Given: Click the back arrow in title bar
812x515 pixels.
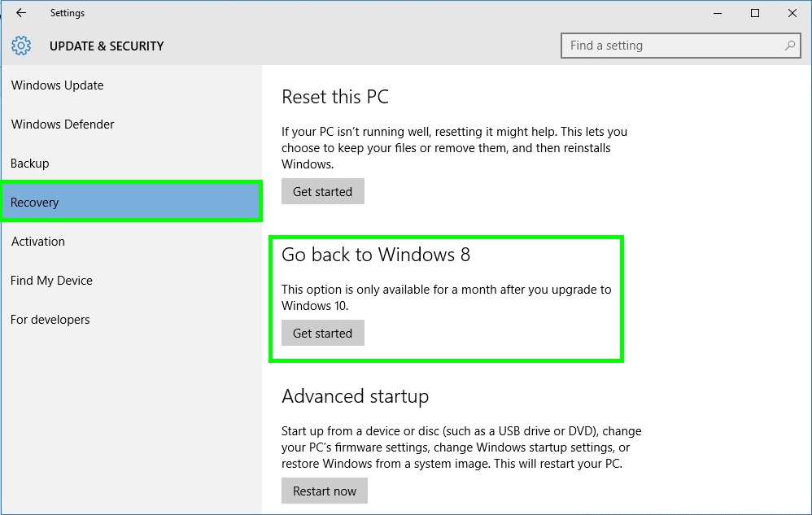Looking at the screenshot, I should coord(20,13).
